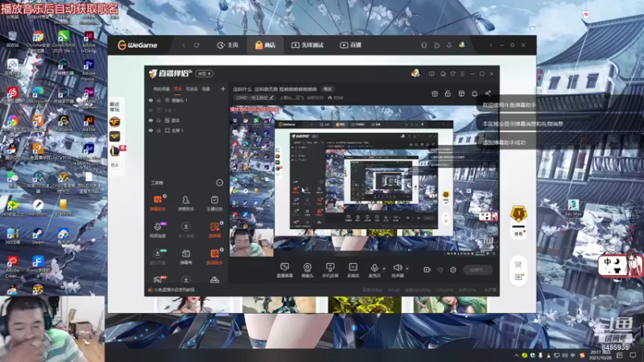This screenshot has height=362, width=644.
Task: Add the 直播屏幕 screen capture source
Action: tap(284, 270)
